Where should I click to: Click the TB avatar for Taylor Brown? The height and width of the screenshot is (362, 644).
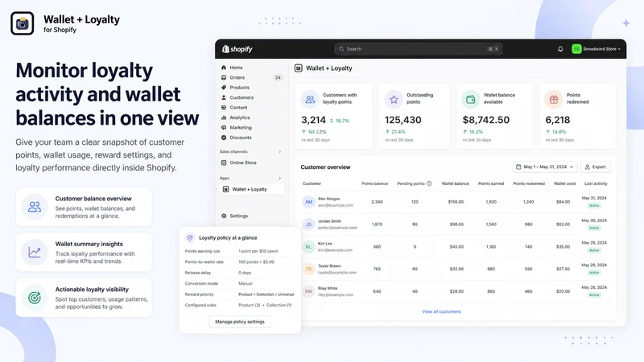click(x=308, y=269)
